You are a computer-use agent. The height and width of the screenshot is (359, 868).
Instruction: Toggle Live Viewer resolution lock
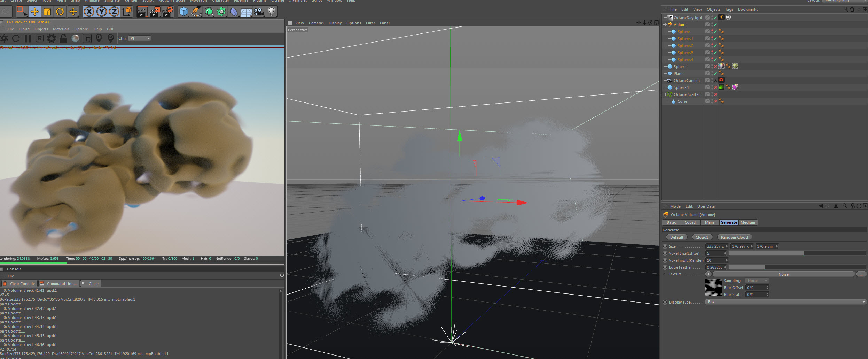(63, 38)
